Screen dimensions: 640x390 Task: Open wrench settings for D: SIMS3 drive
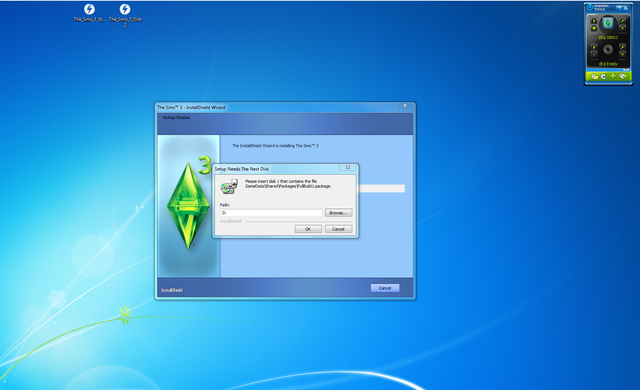[x=622, y=21]
